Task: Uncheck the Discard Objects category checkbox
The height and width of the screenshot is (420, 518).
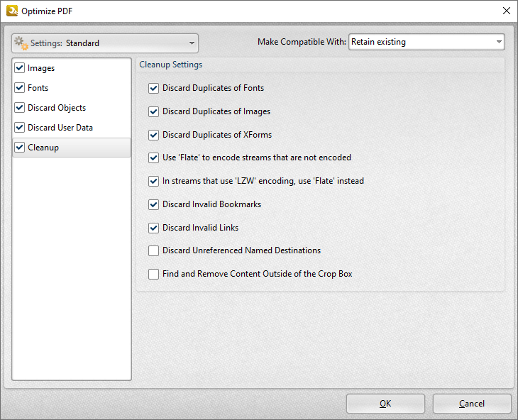Action: pyautogui.click(x=20, y=108)
